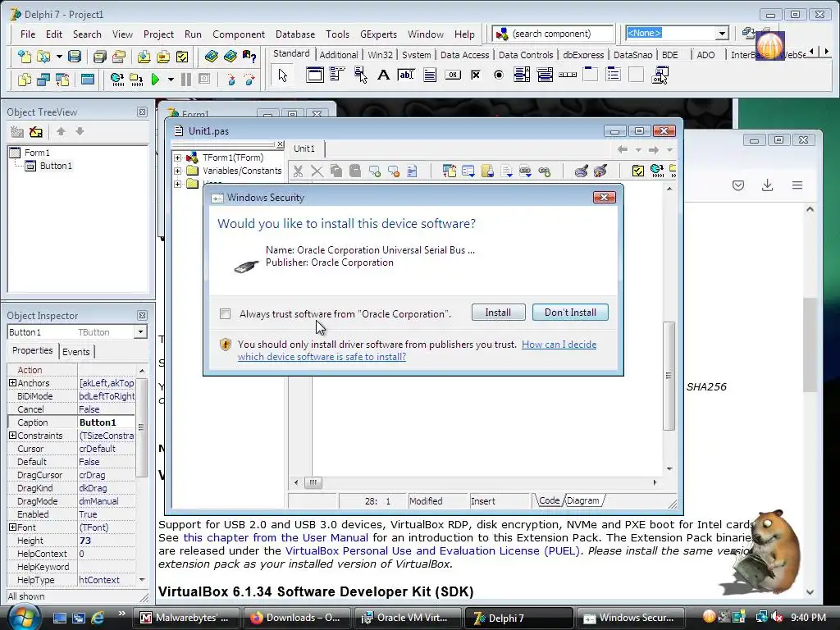Click the Pause program icon

click(x=186, y=80)
